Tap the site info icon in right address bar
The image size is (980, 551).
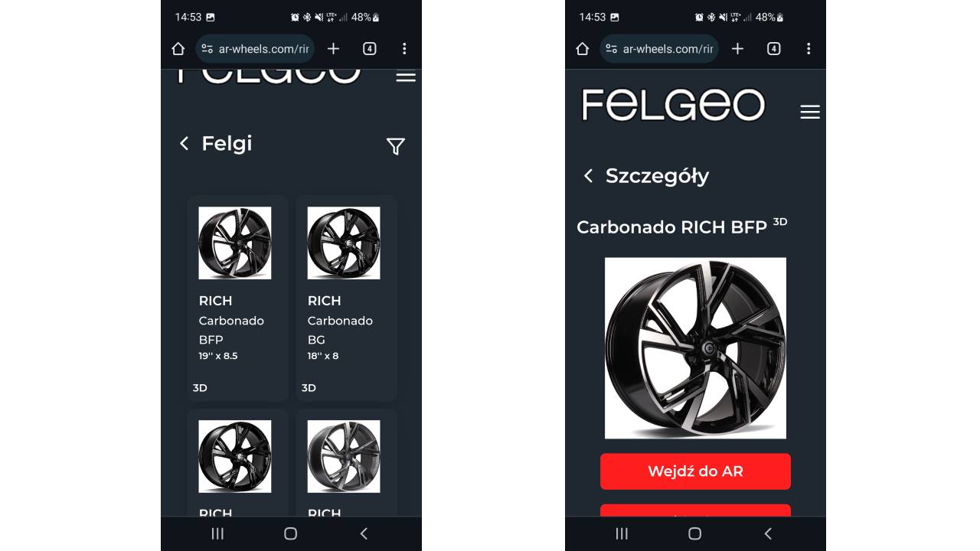click(x=611, y=49)
